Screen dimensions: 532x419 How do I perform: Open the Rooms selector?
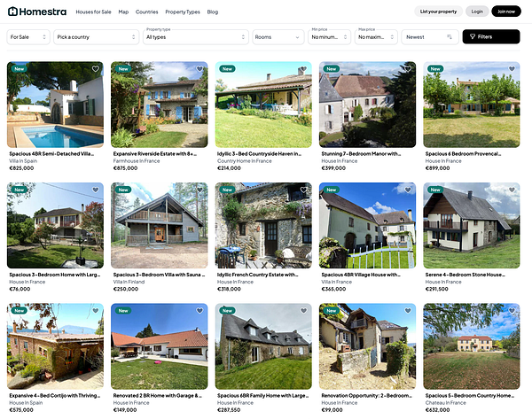point(278,37)
